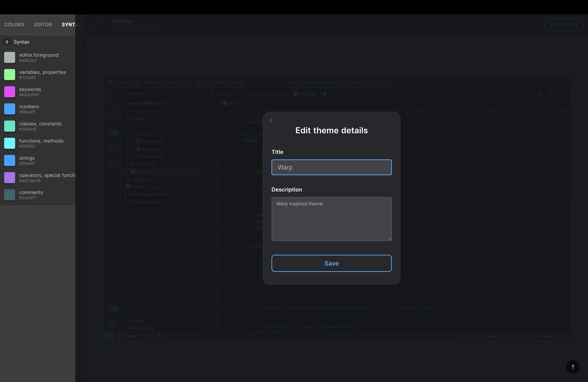Click the Save Theme button

coord(564,24)
